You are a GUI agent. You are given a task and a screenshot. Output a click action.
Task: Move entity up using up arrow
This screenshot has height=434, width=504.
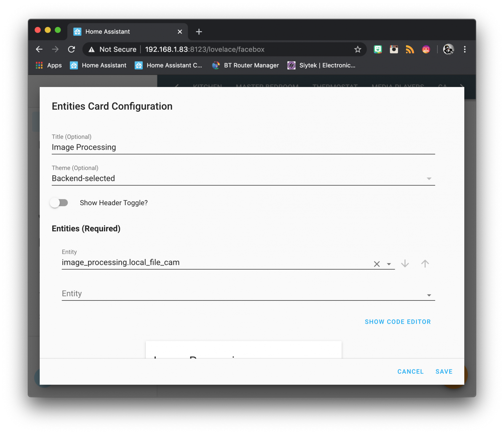(425, 264)
